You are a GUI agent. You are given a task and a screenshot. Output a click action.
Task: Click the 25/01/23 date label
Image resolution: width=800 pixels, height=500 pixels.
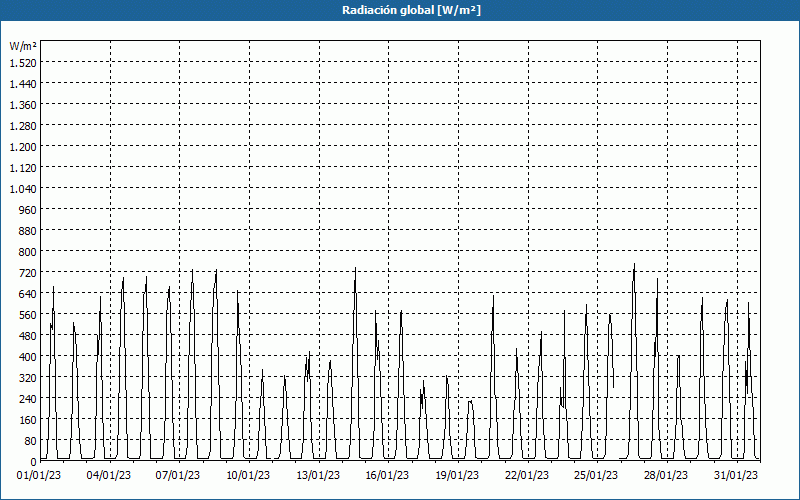596,476
